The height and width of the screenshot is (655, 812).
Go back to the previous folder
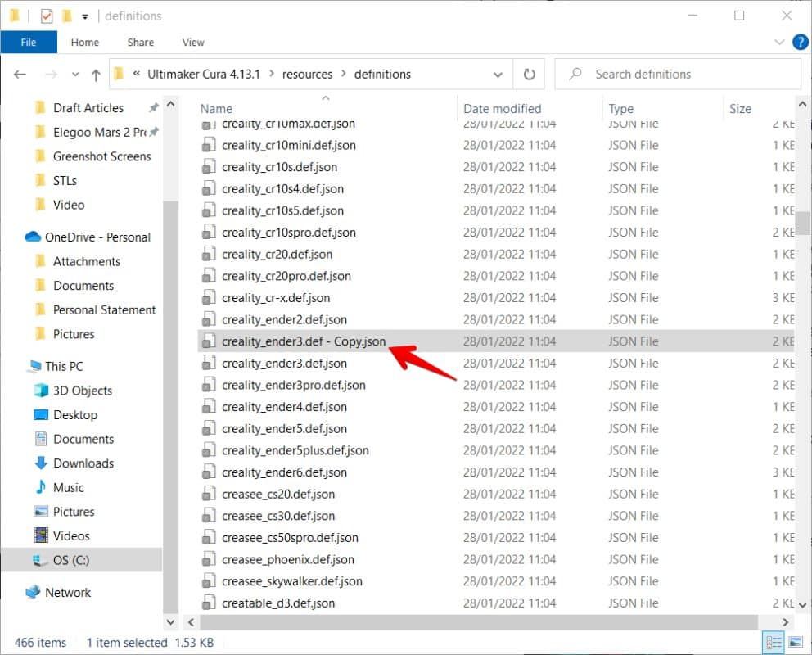tap(20, 75)
